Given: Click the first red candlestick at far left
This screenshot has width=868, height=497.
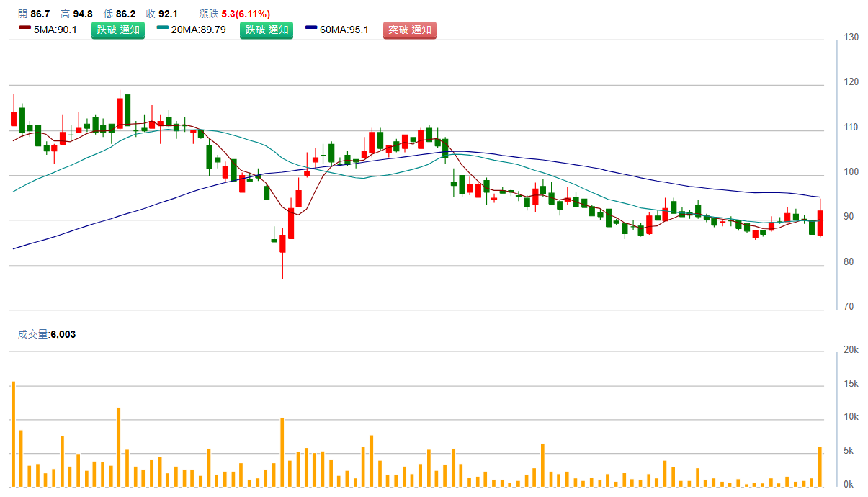Looking at the screenshot, I should [13, 118].
